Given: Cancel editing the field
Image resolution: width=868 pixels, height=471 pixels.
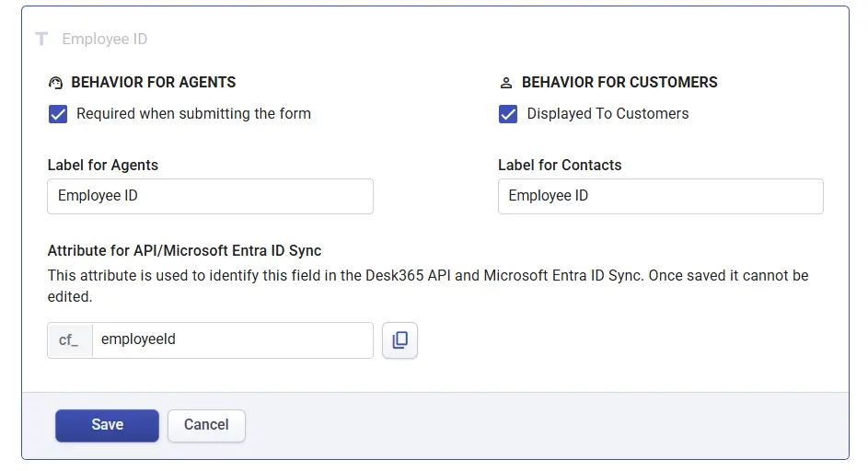Looking at the screenshot, I should tap(206, 425).
